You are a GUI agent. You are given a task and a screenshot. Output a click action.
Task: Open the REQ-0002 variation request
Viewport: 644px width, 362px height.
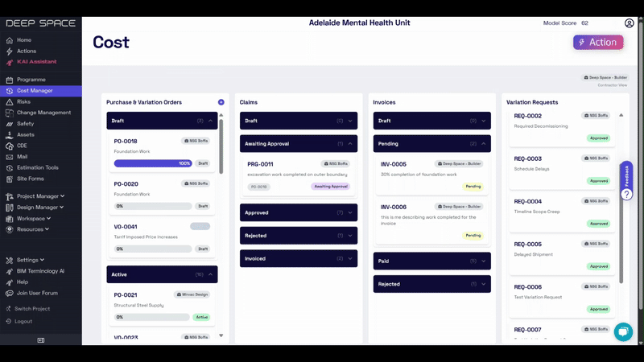[x=562, y=128]
